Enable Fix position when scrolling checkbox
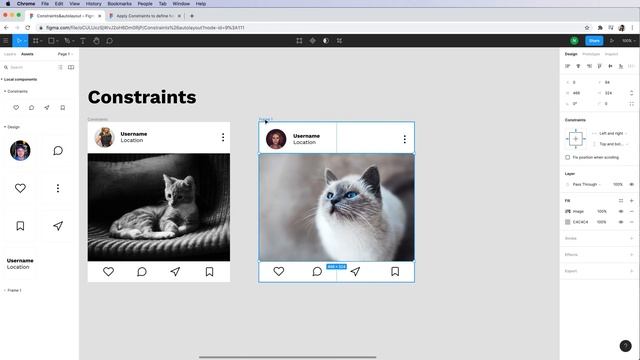 (567, 158)
